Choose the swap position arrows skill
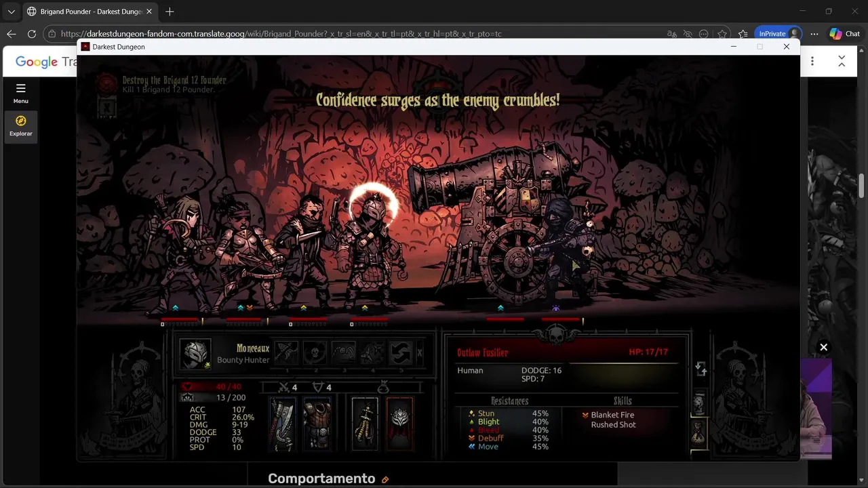Screen dimensions: 868x488 (401, 352)
